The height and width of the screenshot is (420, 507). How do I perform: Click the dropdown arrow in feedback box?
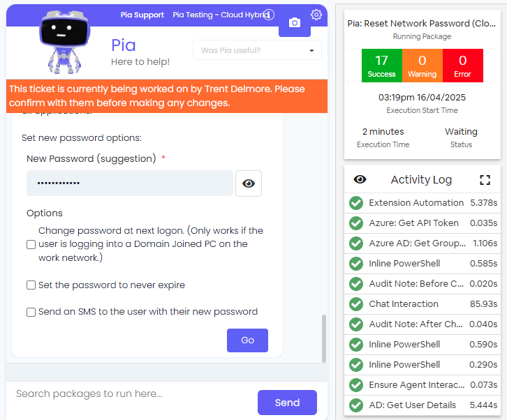point(311,50)
